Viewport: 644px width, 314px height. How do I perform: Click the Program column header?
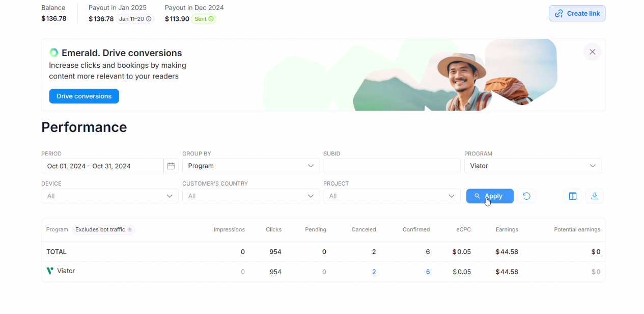point(57,230)
